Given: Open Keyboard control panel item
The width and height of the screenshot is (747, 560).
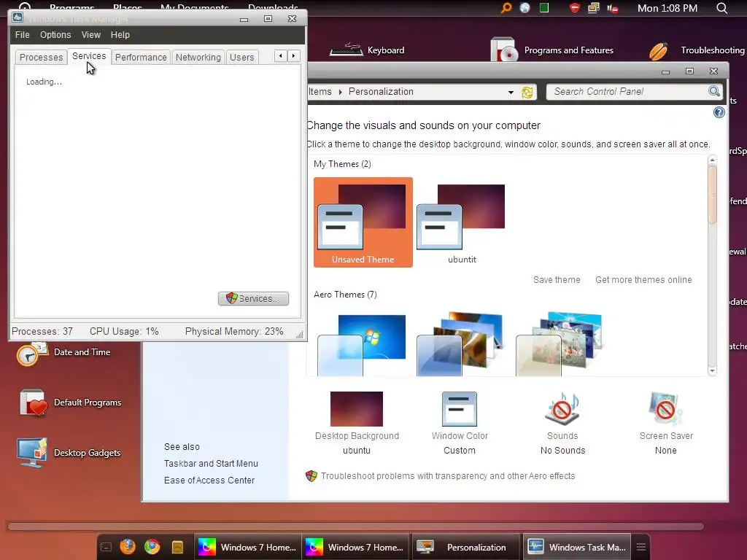Looking at the screenshot, I should [x=367, y=50].
